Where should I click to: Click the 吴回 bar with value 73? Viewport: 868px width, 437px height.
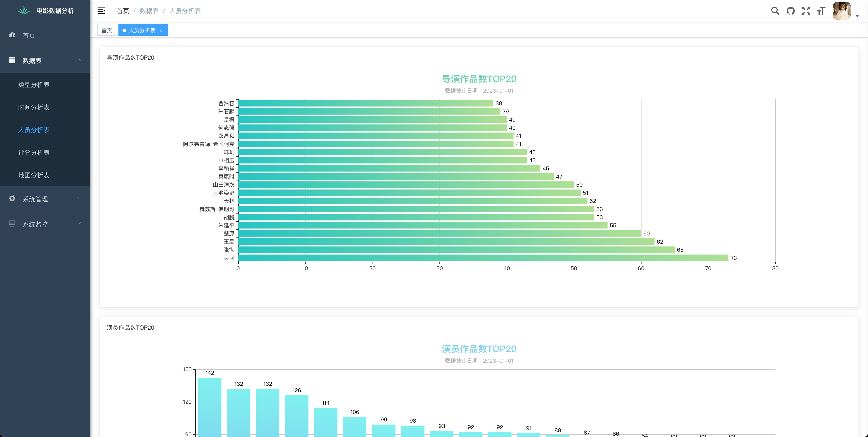click(x=483, y=258)
